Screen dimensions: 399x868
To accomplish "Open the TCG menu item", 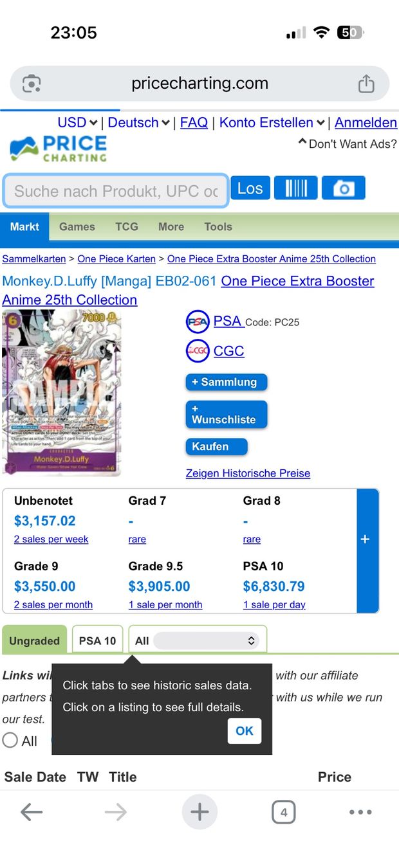I will coord(127,226).
